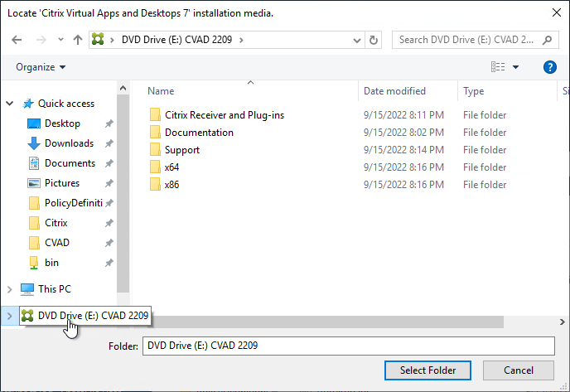Select the x86 folder
The height and width of the screenshot is (392, 570).
coord(171,185)
